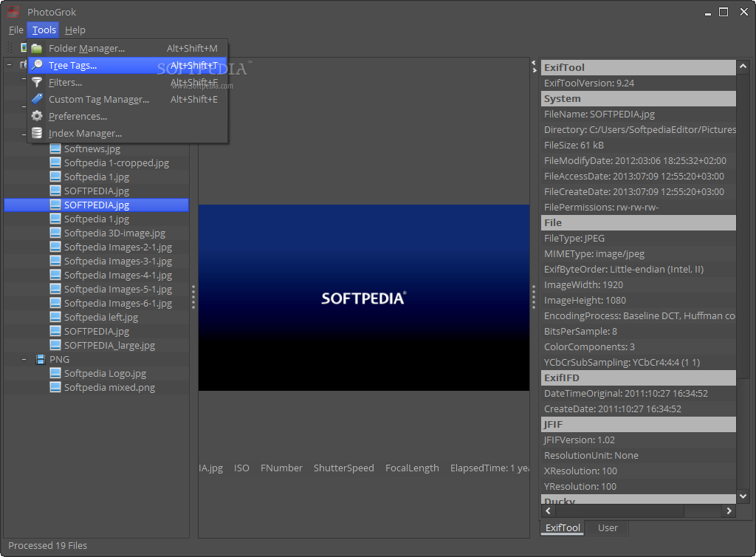Image resolution: width=756 pixels, height=557 pixels.
Task: Choose Filters... from the Tools menu
Action: coord(127,83)
